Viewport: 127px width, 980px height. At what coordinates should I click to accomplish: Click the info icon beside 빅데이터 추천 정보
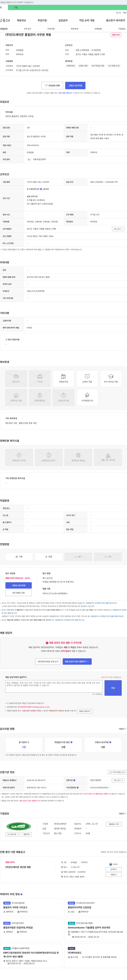pos(21,894)
